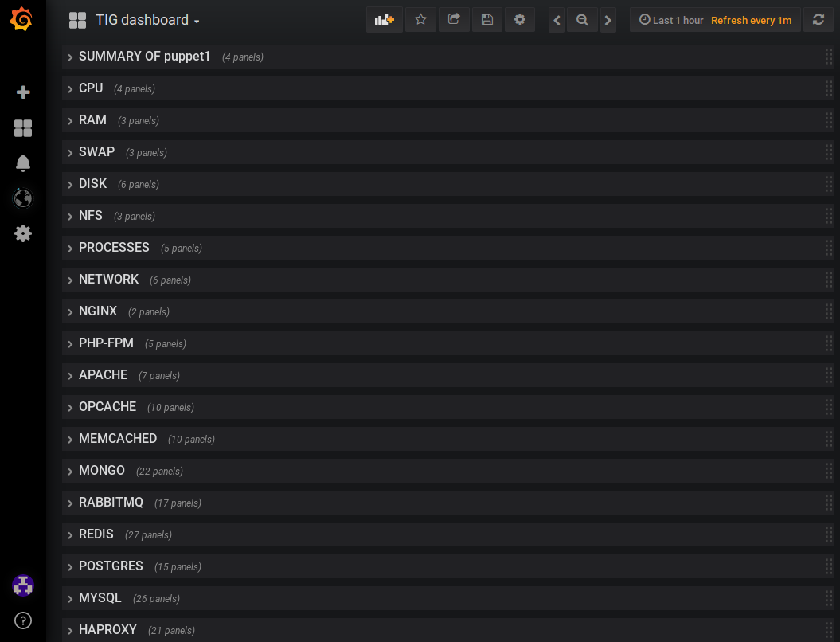
Task: Refresh the dashboard now
Action: click(x=818, y=20)
